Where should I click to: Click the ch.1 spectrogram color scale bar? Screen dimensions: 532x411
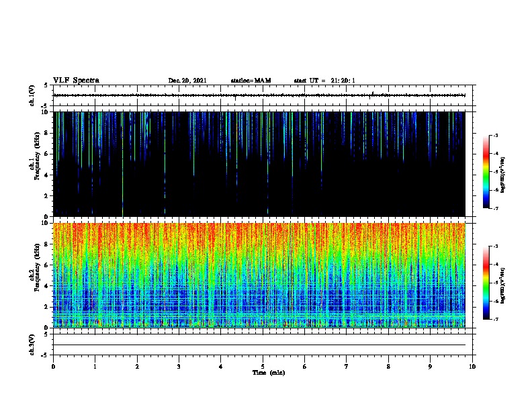click(486, 172)
